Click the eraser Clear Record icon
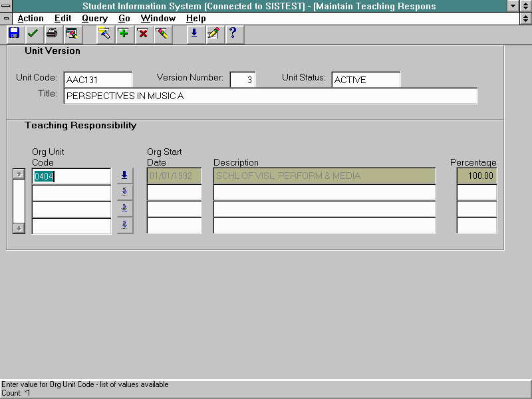 [x=161, y=33]
